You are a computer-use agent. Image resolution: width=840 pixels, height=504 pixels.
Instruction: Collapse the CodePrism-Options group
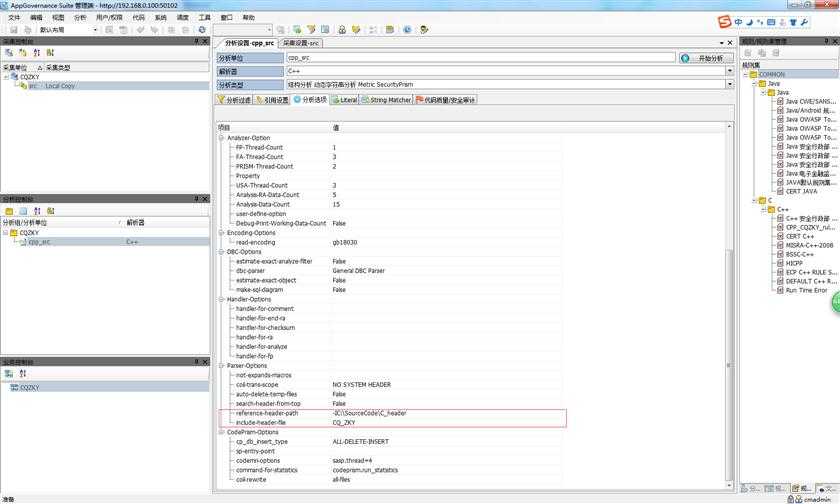pos(221,432)
